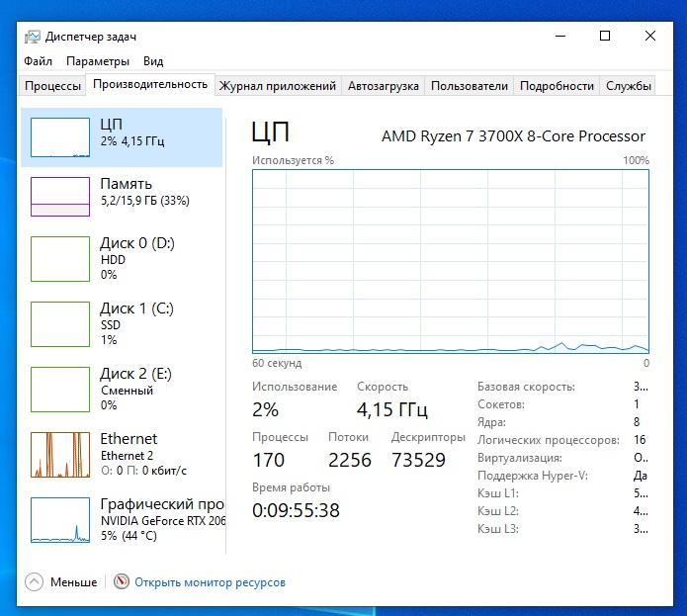
Task: Close the Диспетчер задач window
Action: click(x=650, y=36)
